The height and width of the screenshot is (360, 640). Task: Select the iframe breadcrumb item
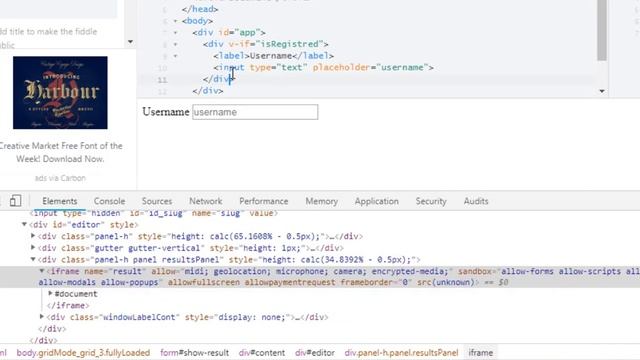(x=480, y=353)
